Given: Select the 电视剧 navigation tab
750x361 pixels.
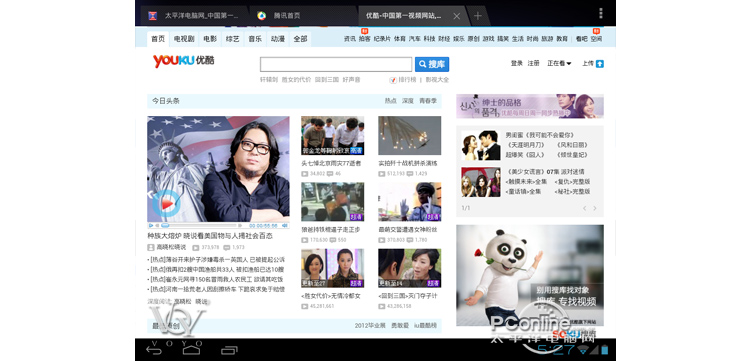Looking at the screenshot, I should pos(184,39).
